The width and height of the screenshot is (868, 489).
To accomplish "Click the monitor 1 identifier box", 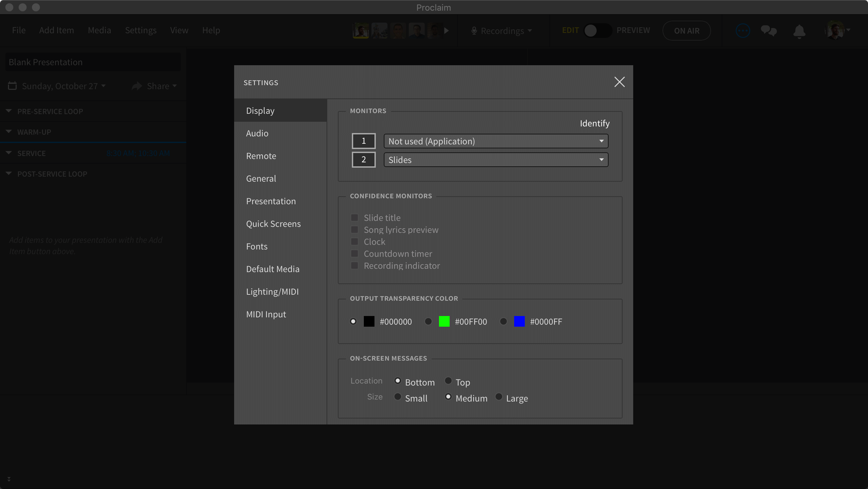I will point(363,141).
